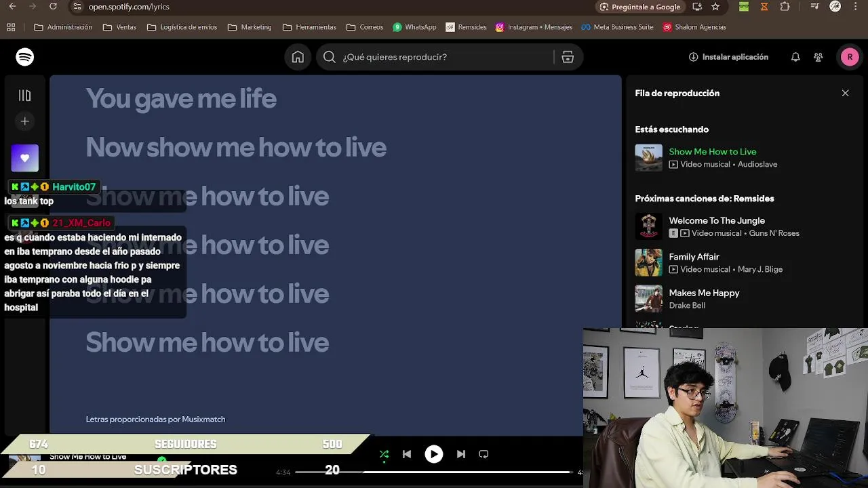This screenshot has height=488, width=868.
Task: Go to Spotify Home via house icon
Action: (x=298, y=57)
